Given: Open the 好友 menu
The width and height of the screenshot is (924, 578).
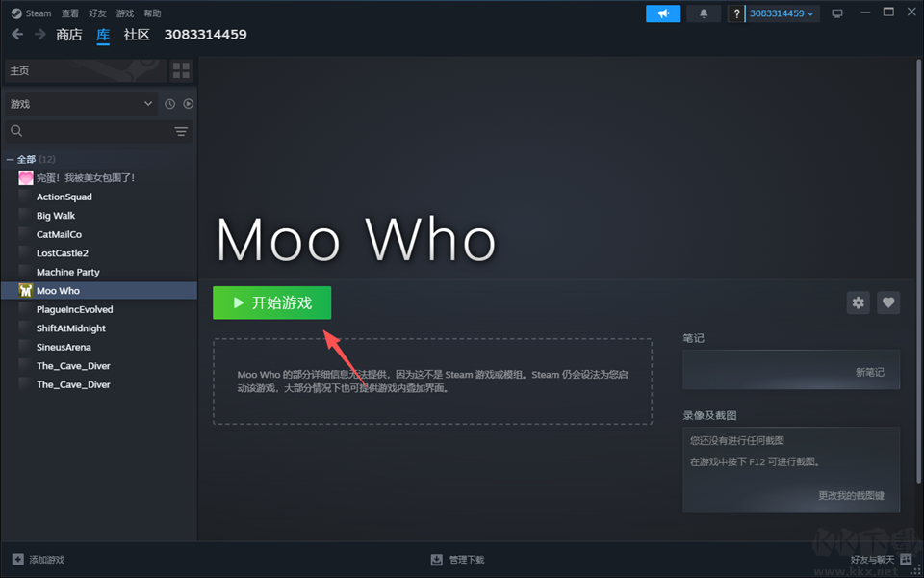Looking at the screenshot, I should pos(97,13).
